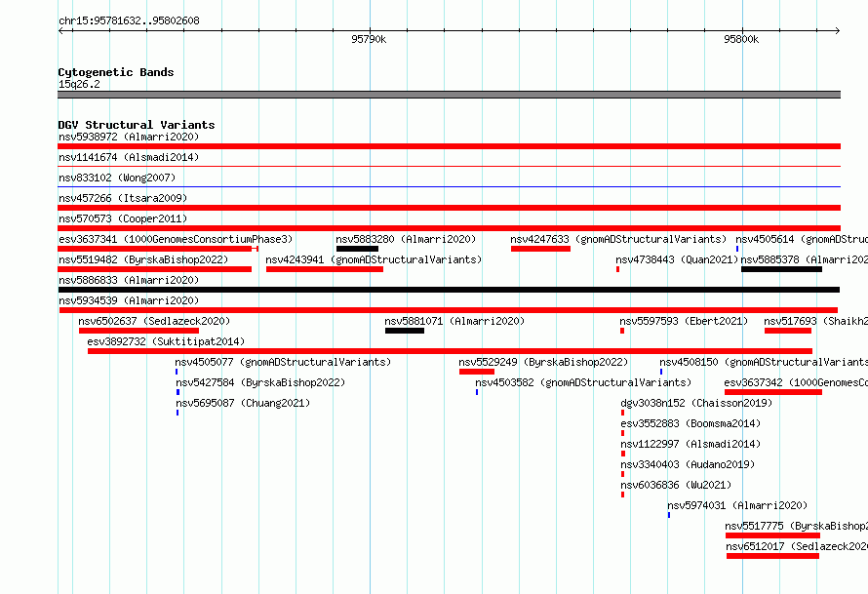The height and width of the screenshot is (594, 868).
Task: Click nsv457266 (Itsara2009) label
Action: pyautogui.click(x=123, y=198)
